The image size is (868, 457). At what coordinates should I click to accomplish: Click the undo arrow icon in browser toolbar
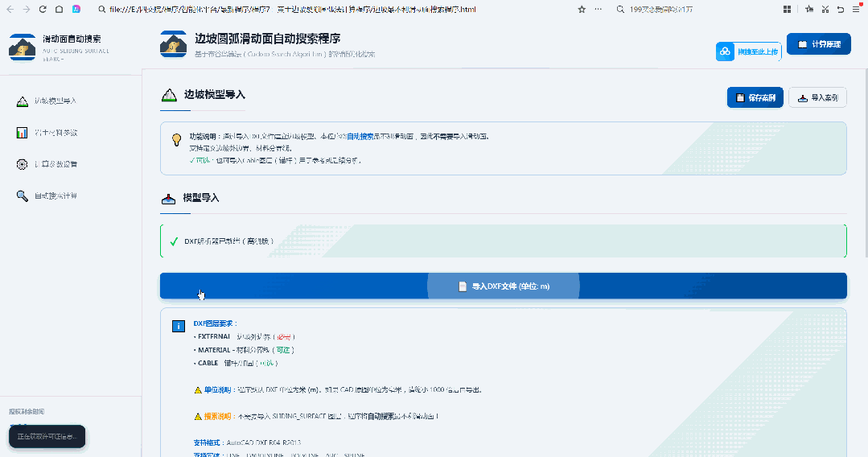click(x=841, y=10)
